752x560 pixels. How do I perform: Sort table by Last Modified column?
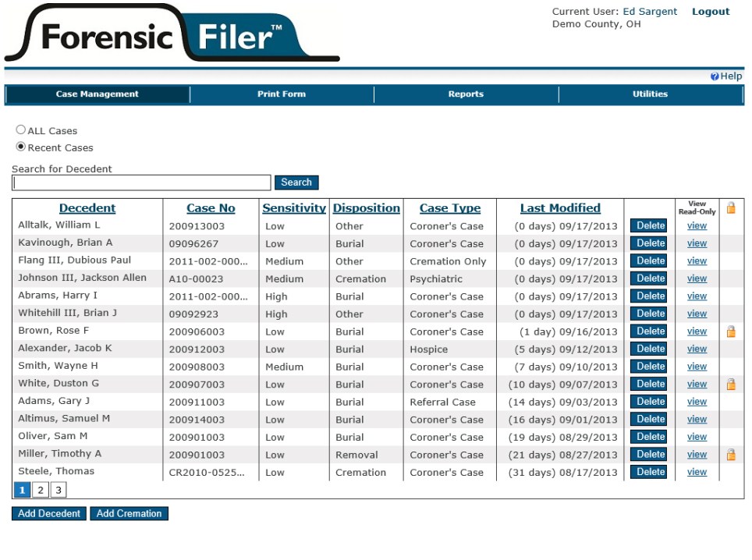560,208
